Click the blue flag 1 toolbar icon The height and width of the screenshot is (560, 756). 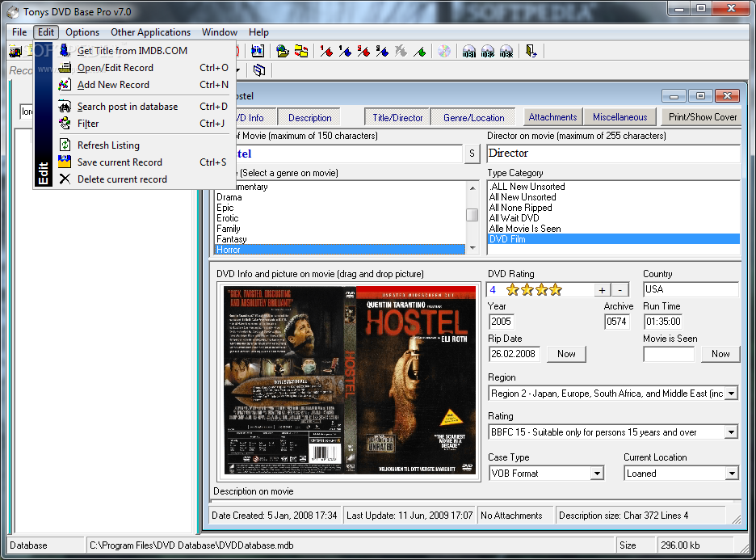coord(345,51)
